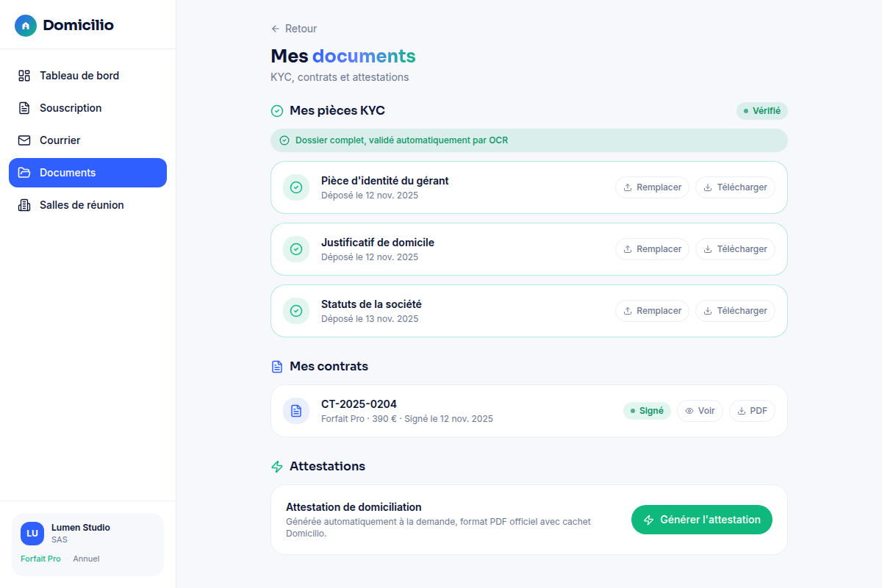Click the check icon beside Mes pièces KYC
The image size is (882, 588).
[277, 111]
